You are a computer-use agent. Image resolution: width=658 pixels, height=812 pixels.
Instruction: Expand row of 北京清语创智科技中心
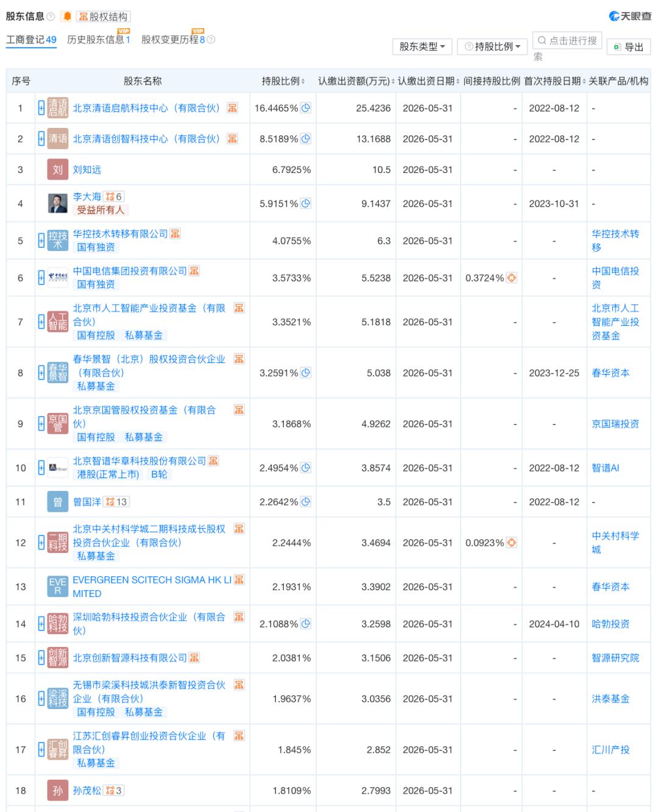coord(41,139)
